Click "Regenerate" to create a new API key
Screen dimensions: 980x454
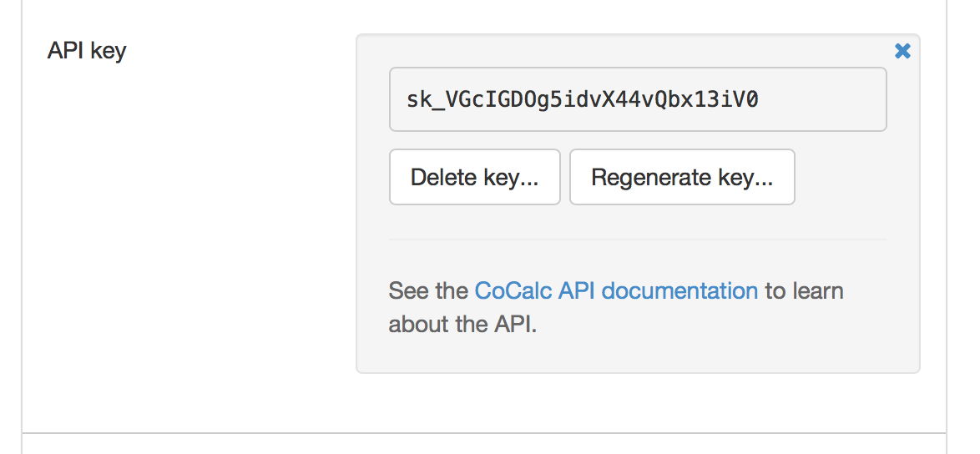(x=682, y=177)
